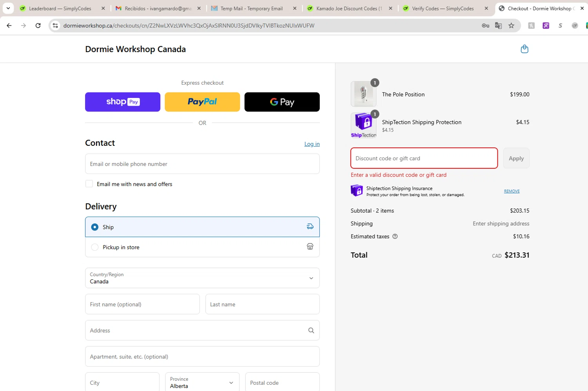This screenshot has height=391, width=588.
Task: Focus Discount code or gift card field
Action: coord(424,158)
